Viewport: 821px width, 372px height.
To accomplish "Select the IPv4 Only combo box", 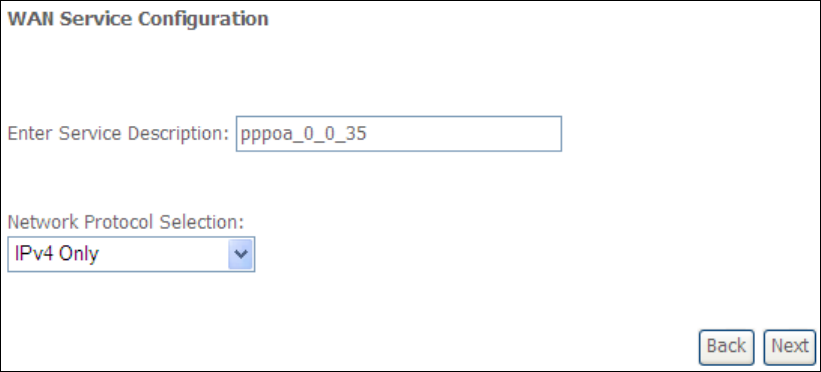I will point(131,254).
